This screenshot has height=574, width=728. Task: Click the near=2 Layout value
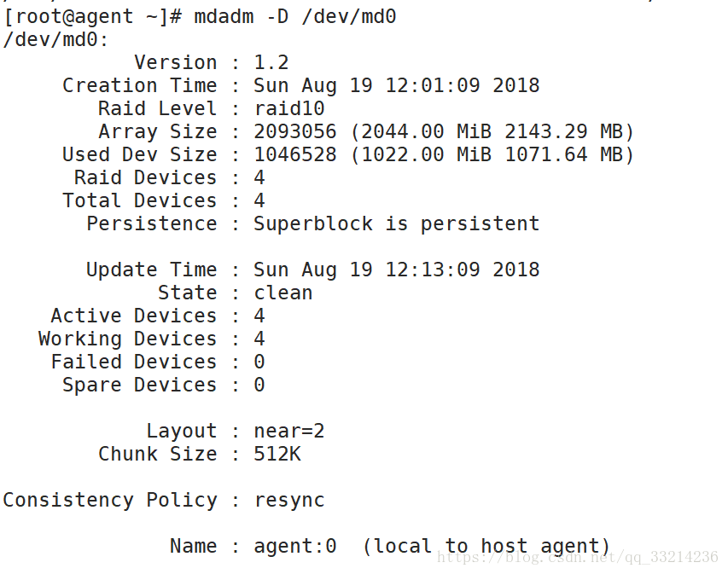click(x=288, y=431)
